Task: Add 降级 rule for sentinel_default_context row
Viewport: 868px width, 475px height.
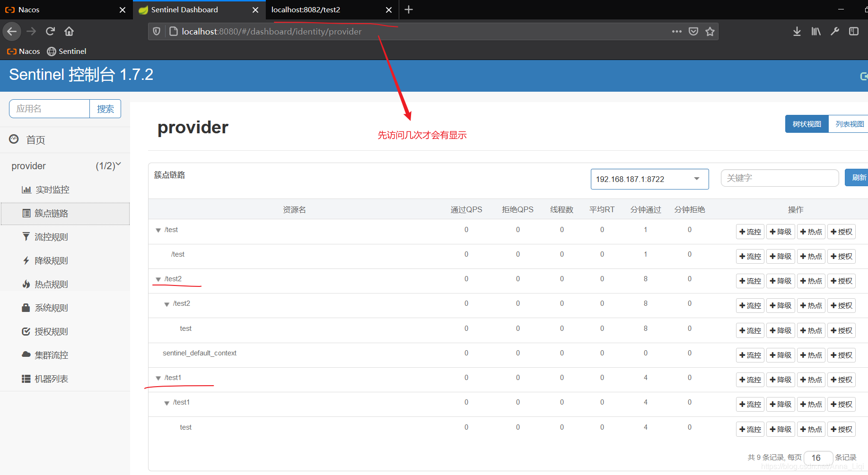Action: [780, 355]
